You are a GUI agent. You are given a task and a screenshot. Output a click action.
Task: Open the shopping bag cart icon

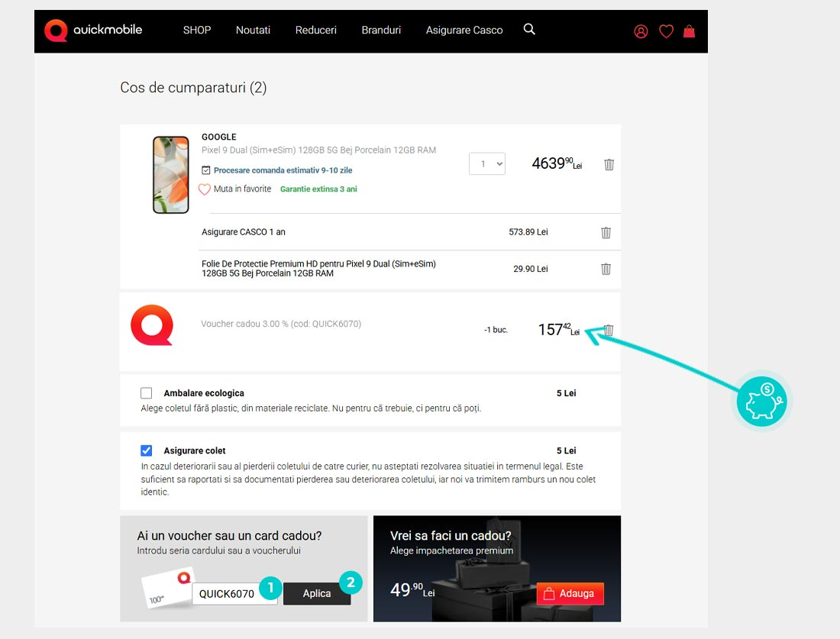(x=690, y=31)
